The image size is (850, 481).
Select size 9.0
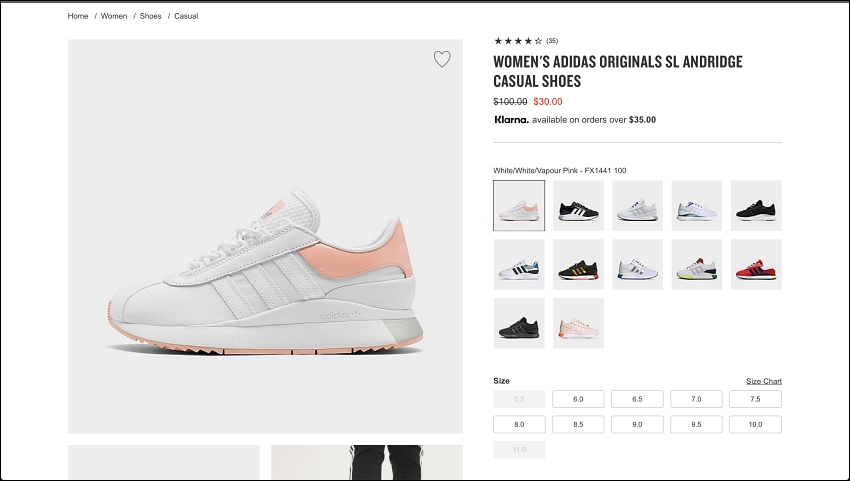(637, 425)
